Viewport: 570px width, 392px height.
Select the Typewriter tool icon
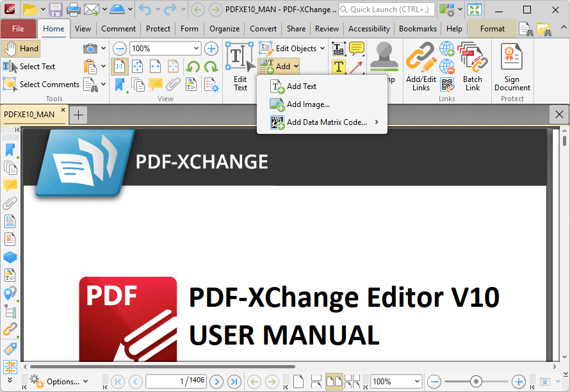[x=338, y=67]
